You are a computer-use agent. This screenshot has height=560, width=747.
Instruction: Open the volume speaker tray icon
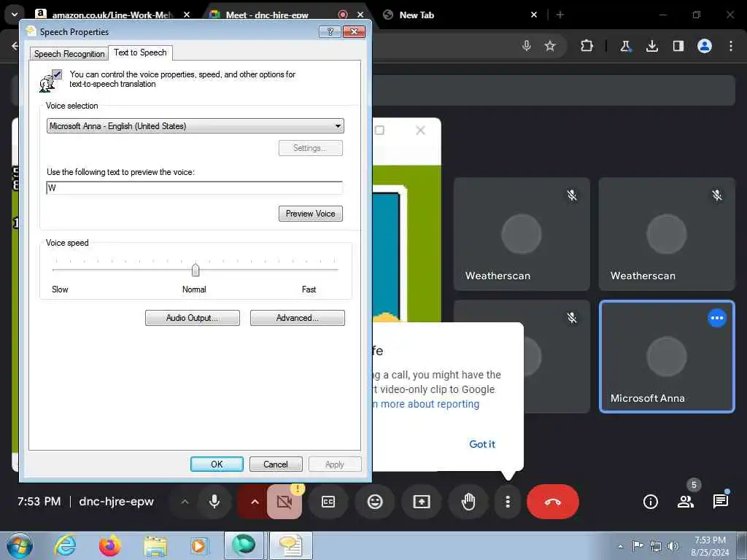coord(673,545)
